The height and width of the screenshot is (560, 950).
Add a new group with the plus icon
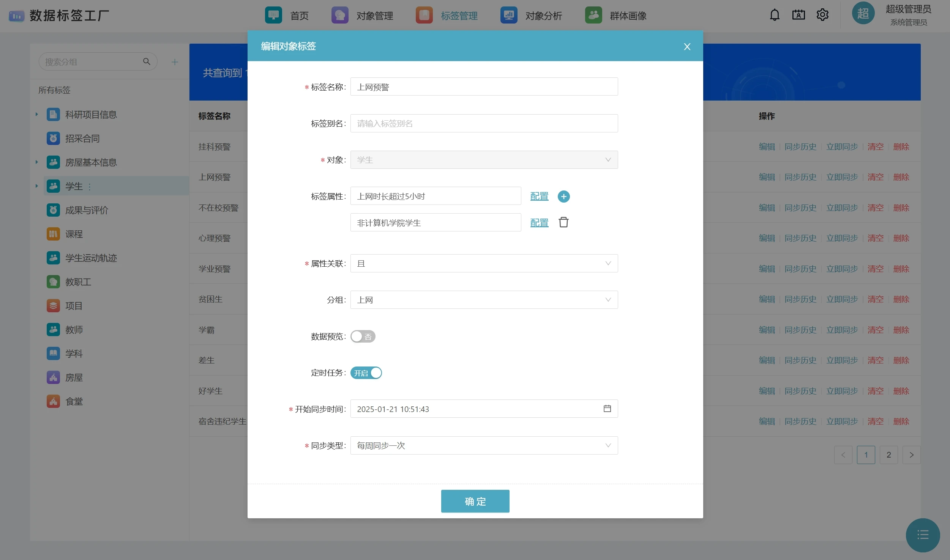175,62
